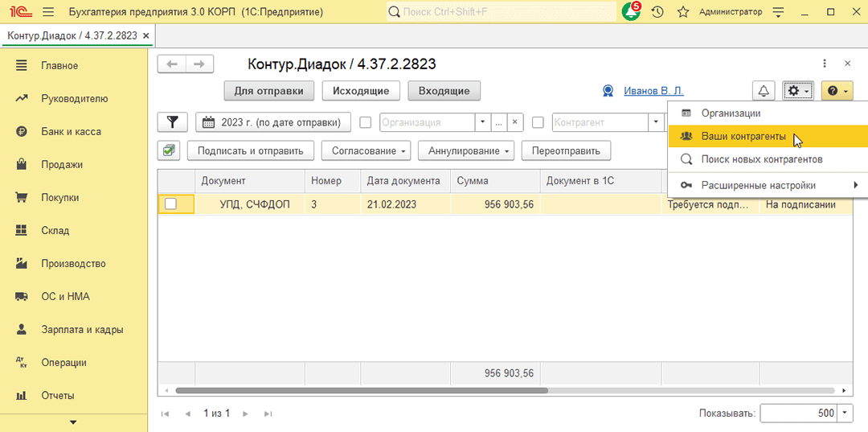
Task: Tick the checkbox of the УПД, СЧФДОП row
Action: click(171, 204)
